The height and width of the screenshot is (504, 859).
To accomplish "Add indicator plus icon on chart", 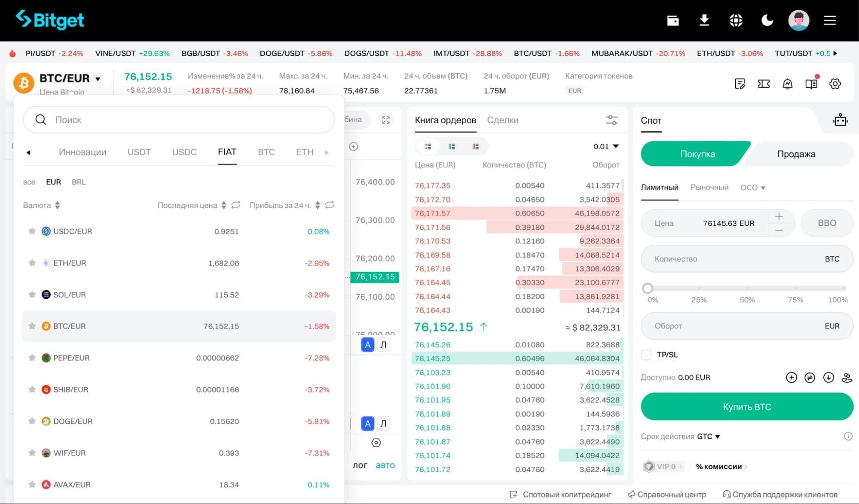I will tap(353, 146).
